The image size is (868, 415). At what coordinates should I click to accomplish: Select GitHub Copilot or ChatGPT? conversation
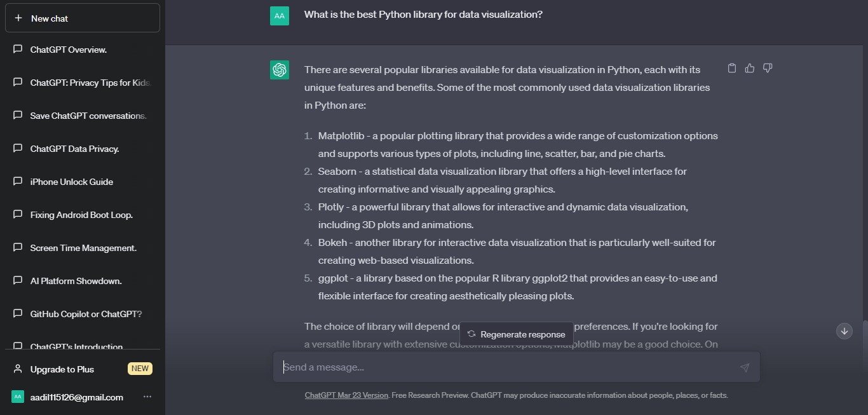pyautogui.click(x=86, y=314)
